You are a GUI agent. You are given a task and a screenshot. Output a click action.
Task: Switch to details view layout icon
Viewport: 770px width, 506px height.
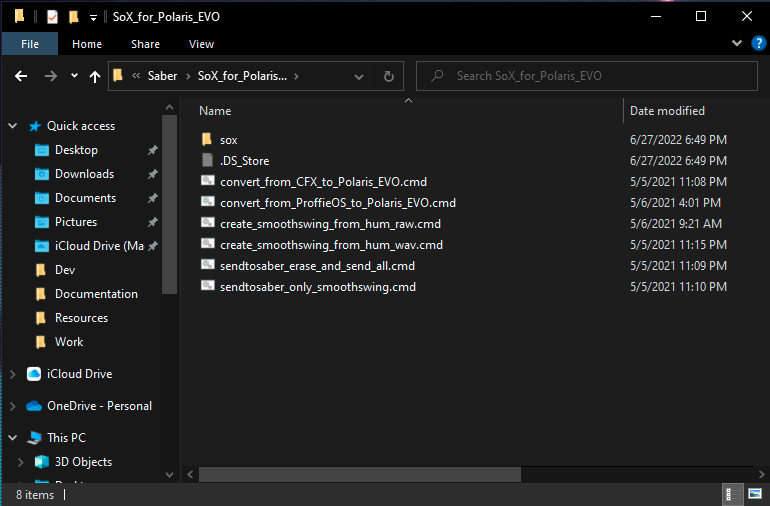[731, 494]
